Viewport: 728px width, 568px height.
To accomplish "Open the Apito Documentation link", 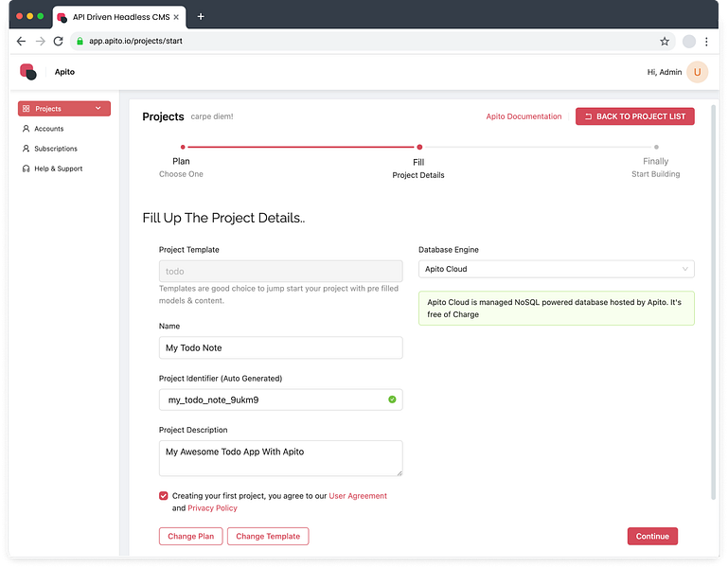I will coord(524,116).
